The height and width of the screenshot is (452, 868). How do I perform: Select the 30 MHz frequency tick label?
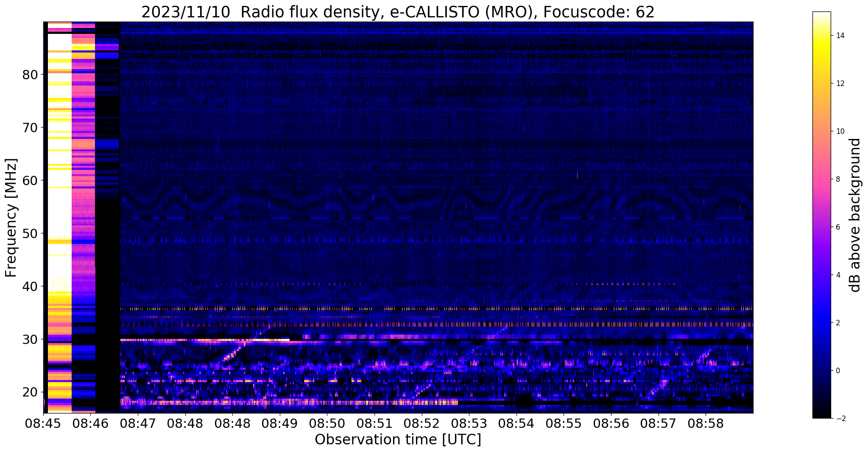pyautogui.click(x=30, y=340)
